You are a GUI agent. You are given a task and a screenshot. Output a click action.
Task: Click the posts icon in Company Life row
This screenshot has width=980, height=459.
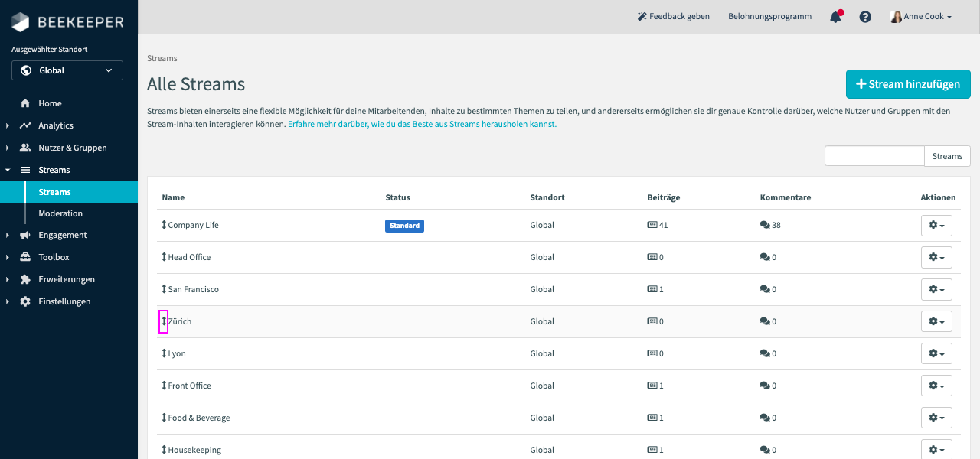pos(652,225)
